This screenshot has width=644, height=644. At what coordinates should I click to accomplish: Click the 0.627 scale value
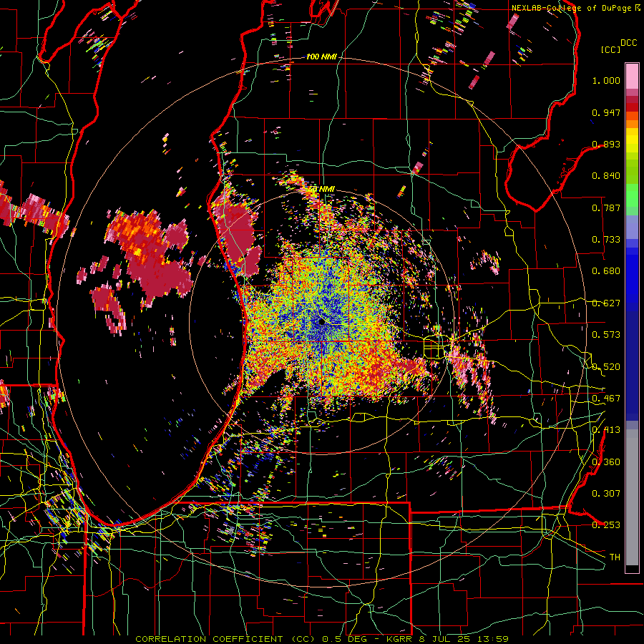tap(606, 303)
